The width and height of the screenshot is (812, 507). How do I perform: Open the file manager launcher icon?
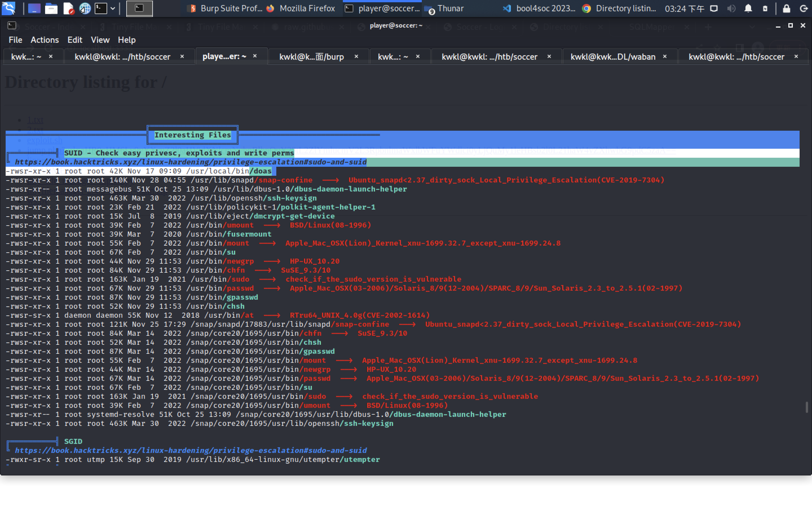pyautogui.click(x=51, y=8)
